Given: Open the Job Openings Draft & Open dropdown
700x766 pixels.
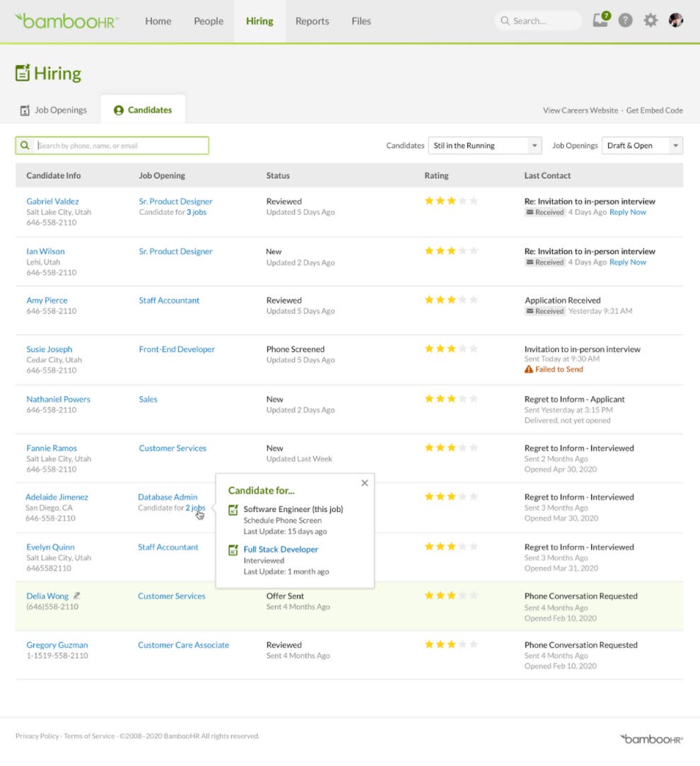Looking at the screenshot, I should pyautogui.click(x=642, y=145).
